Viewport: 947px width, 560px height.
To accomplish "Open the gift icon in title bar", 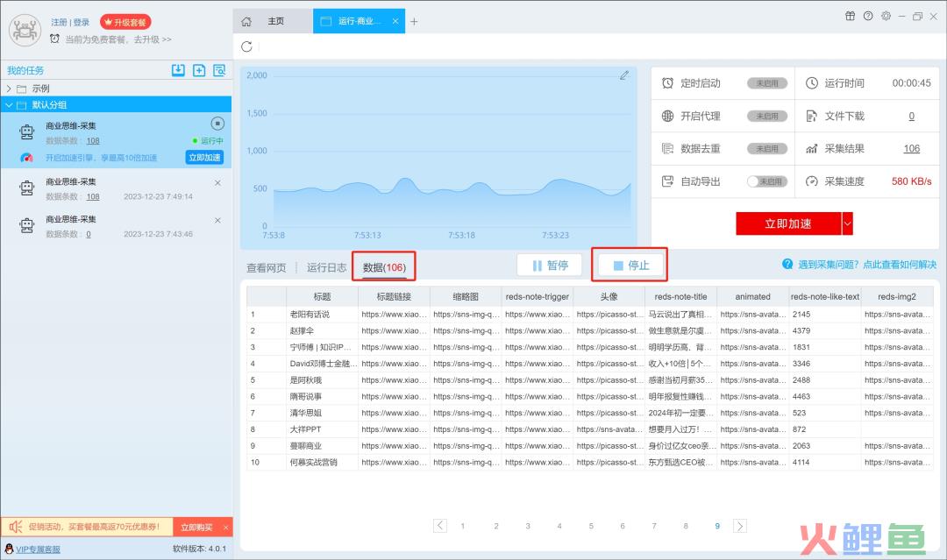I will pos(850,17).
